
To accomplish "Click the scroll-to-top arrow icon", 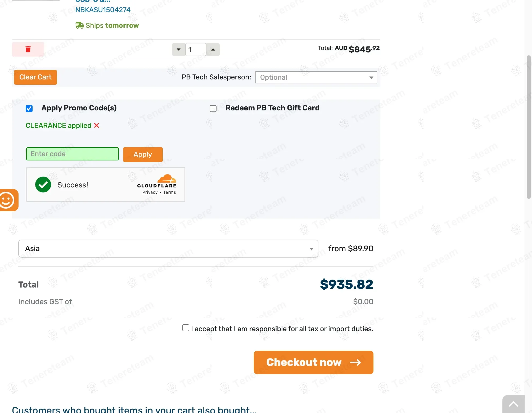I will [x=513, y=404].
